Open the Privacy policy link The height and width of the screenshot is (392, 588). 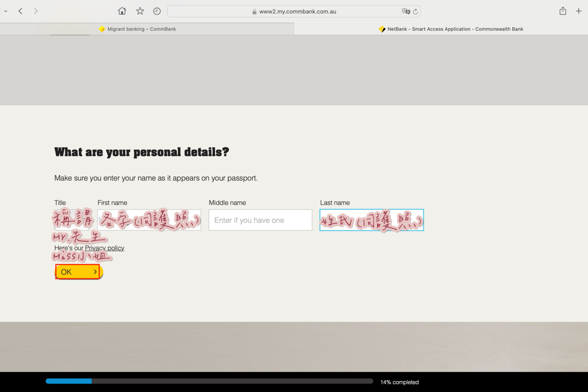tap(104, 248)
